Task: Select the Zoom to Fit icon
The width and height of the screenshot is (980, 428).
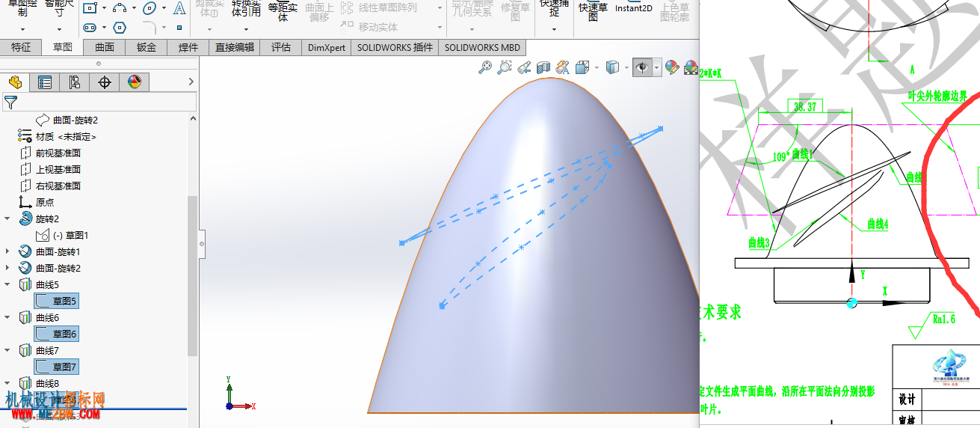Action: pyautogui.click(x=485, y=67)
